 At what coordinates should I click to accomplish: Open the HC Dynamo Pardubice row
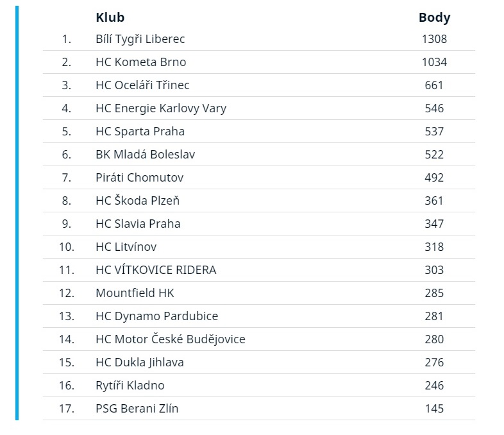click(x=259, y=316)
